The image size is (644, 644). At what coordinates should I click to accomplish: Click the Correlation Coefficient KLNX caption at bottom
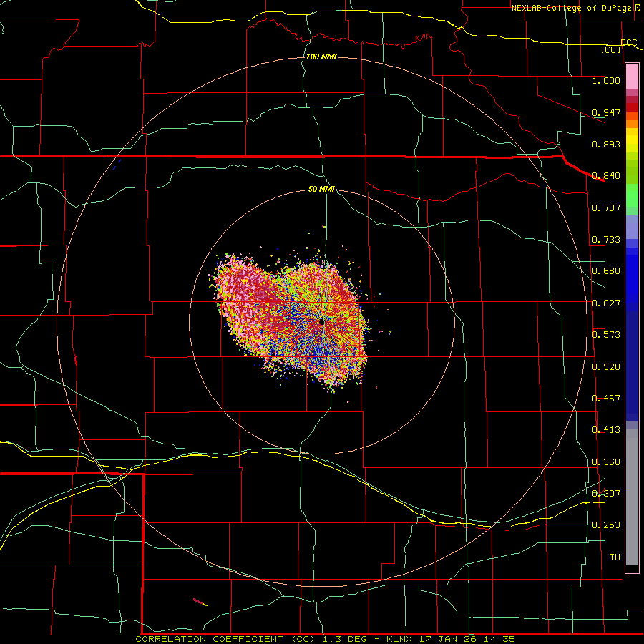click(x=326, y=639)
